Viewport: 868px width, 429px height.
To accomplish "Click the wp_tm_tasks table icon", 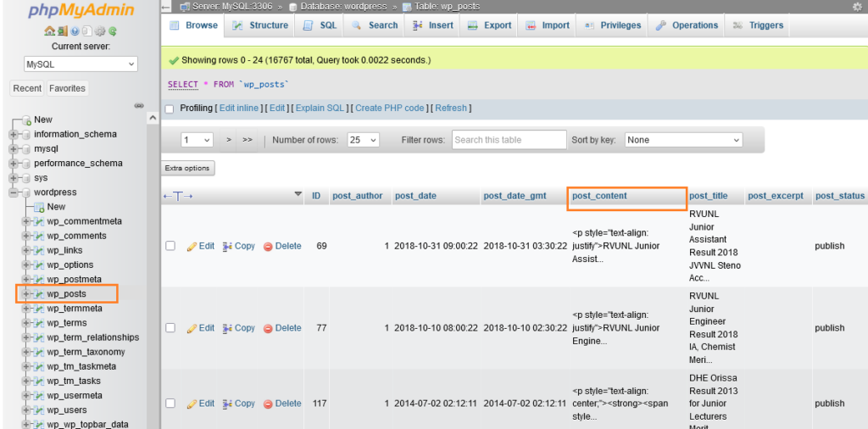I will 39,382.
